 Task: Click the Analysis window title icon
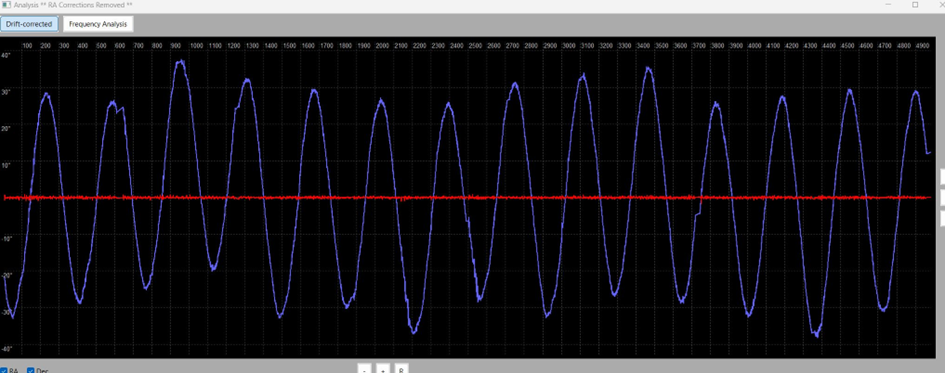point(5,5)
